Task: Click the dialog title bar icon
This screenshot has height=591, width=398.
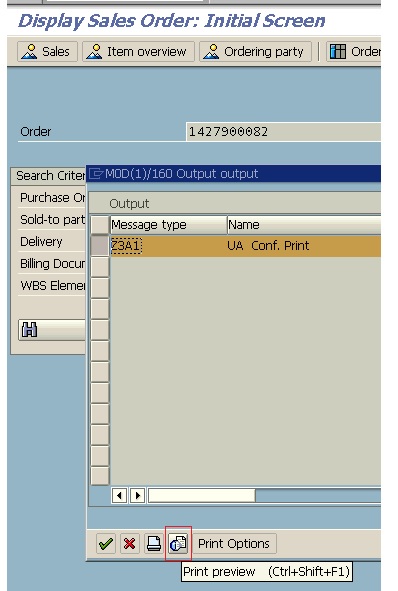Action: click(96, 173)
